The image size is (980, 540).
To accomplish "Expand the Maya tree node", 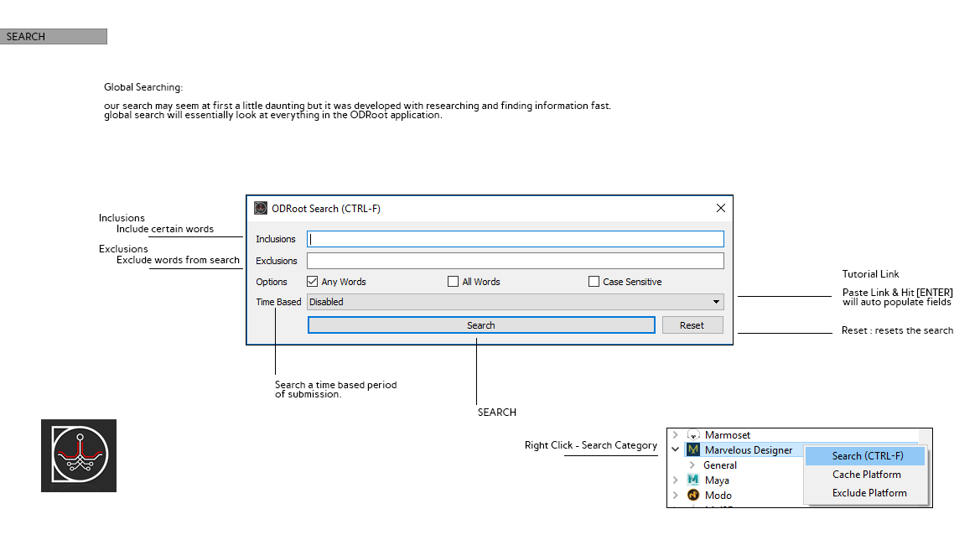I will (676, 480).
